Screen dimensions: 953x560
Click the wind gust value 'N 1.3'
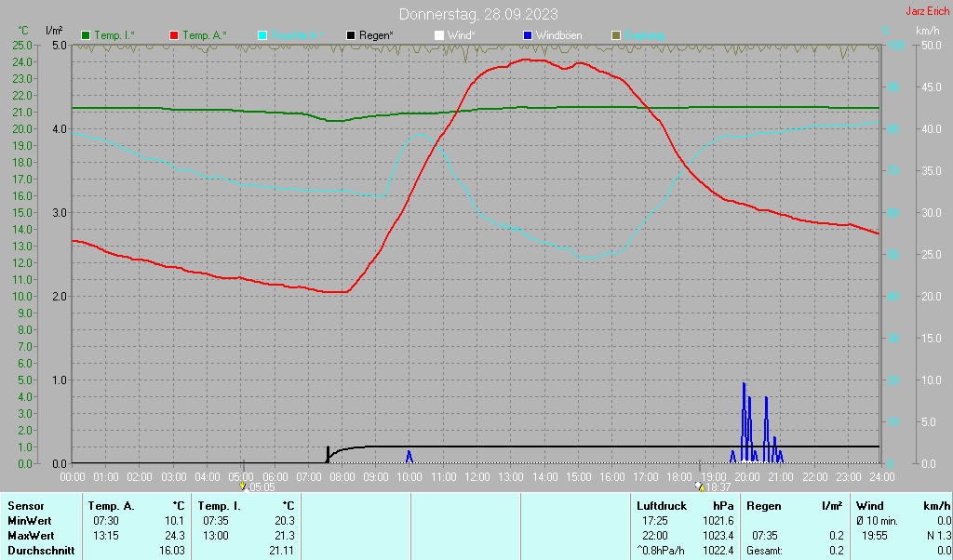pyautogui.click(x=938, y=537)
